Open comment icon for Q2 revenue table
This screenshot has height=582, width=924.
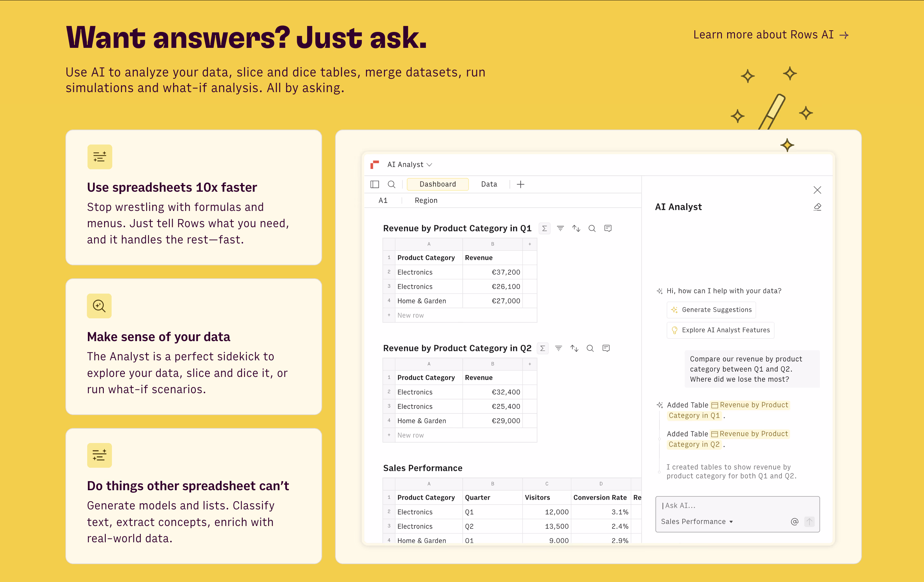coord(606,348)
